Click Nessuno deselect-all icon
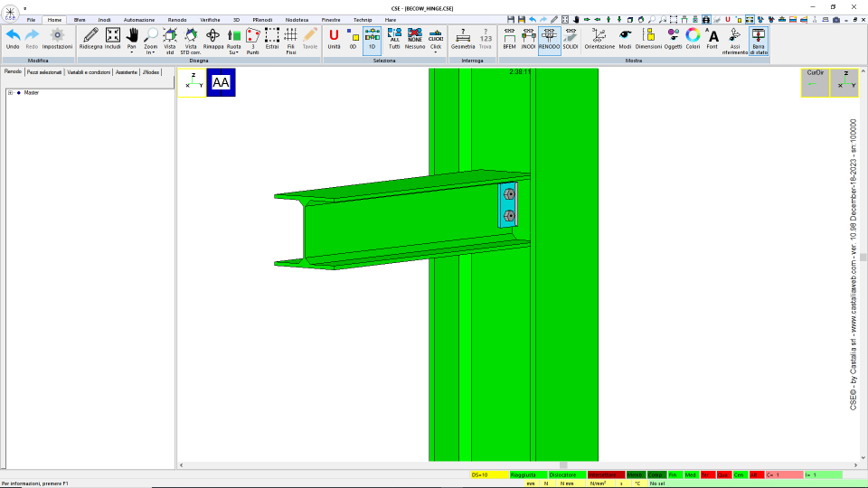This screenshot has width=868, height=488. coord(415,39)
